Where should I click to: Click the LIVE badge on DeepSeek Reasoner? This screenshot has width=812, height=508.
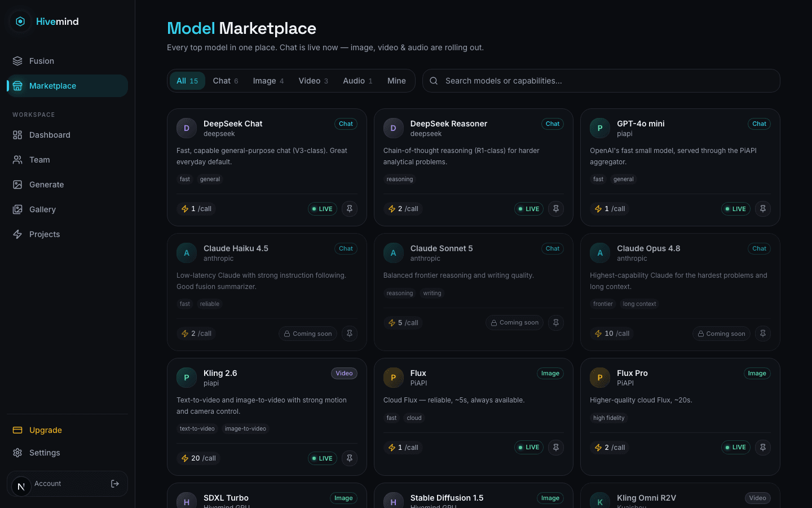point(529,209)
